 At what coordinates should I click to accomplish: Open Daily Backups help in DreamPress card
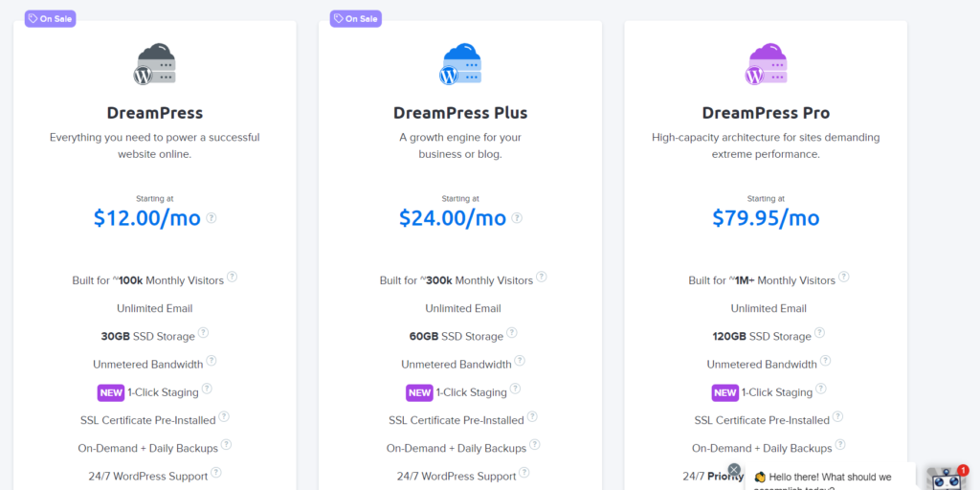coord(226,444)
